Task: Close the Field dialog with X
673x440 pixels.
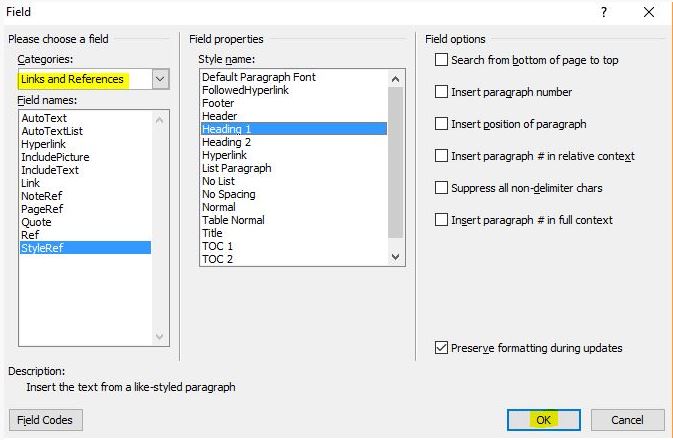Action: (649, 12)
